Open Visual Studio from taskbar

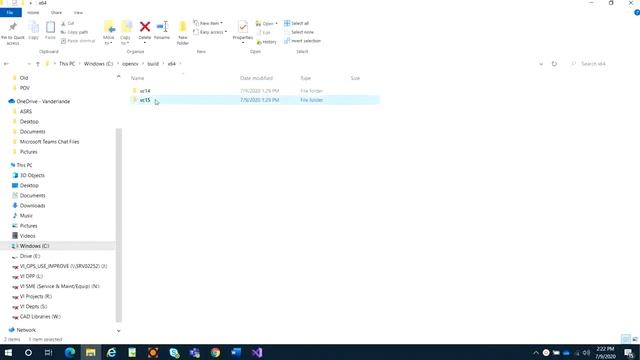257,352
